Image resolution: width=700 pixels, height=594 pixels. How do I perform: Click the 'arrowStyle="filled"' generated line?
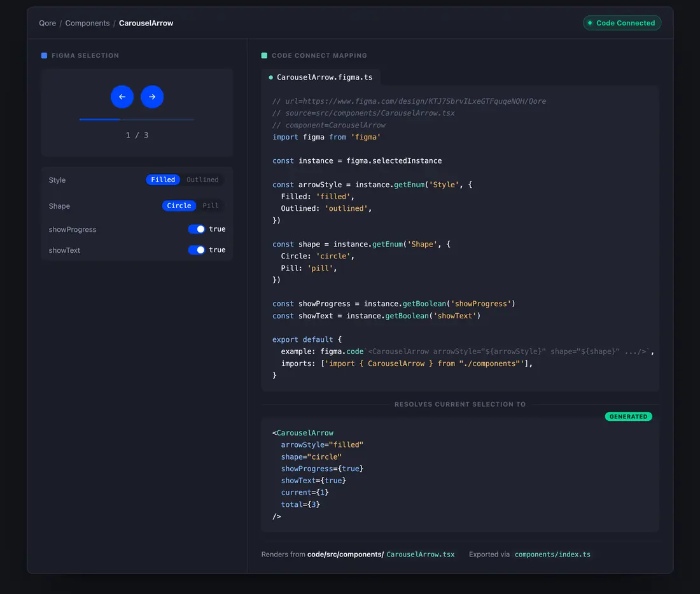tap(322, 445)
